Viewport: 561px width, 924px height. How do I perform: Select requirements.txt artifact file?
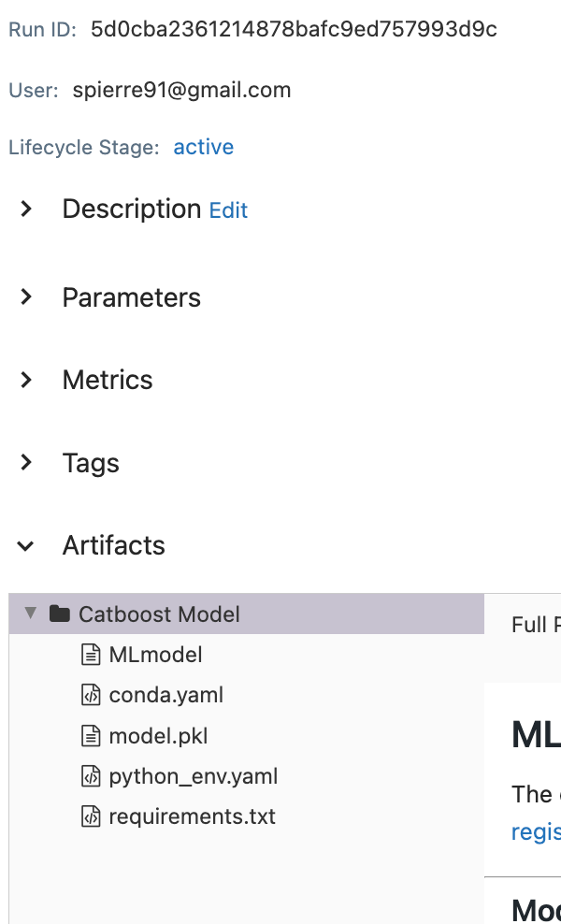click(192, 816)
